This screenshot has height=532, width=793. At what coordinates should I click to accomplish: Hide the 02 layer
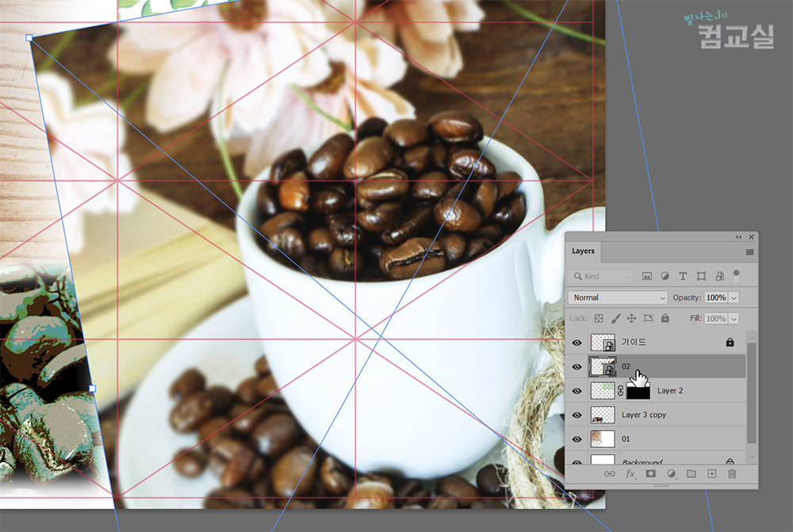577,366
